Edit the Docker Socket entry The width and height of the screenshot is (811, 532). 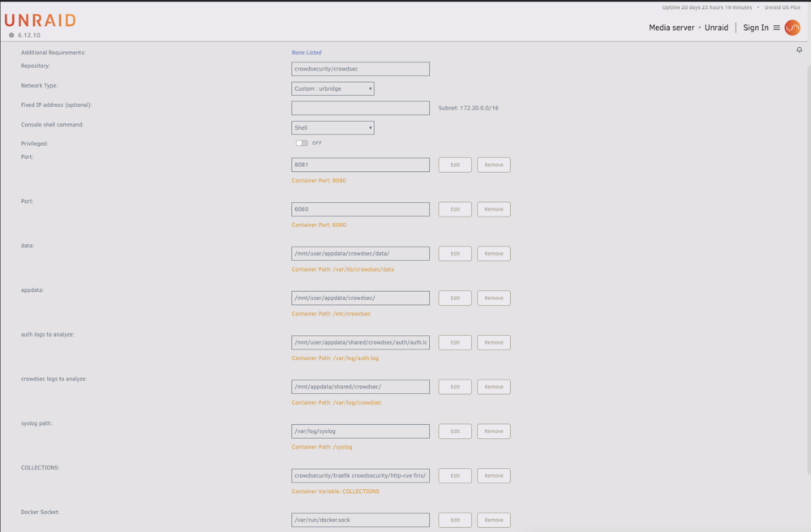click(x=455, y=520)
